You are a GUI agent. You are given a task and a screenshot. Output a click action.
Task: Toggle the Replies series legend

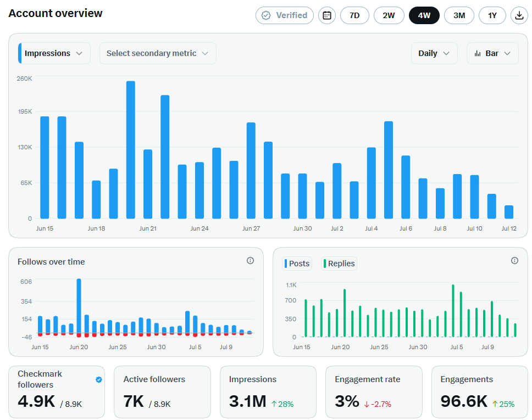[339, 264]
